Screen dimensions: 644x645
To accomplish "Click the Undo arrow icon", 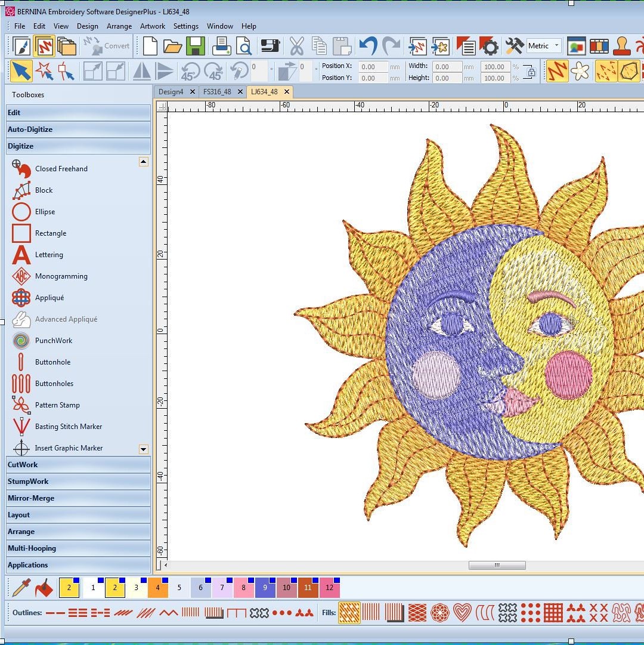I will point(368,46).
